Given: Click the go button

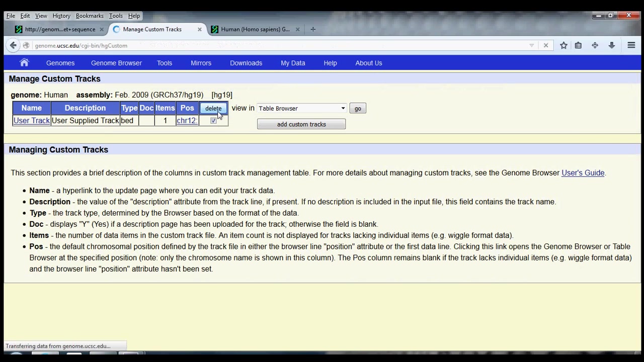Looking at the screenshot, I should tap(358, 108).
